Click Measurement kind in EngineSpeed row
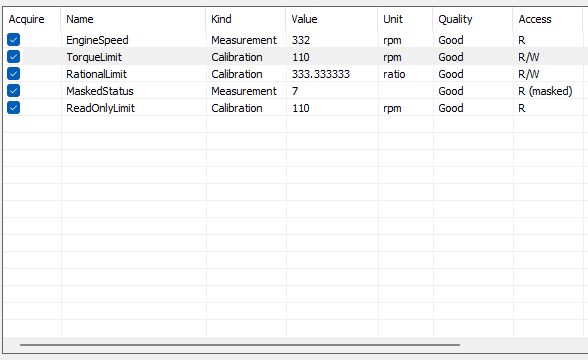Image resolution: width=588 pixels, height=360 pixels. coord(244,40)
